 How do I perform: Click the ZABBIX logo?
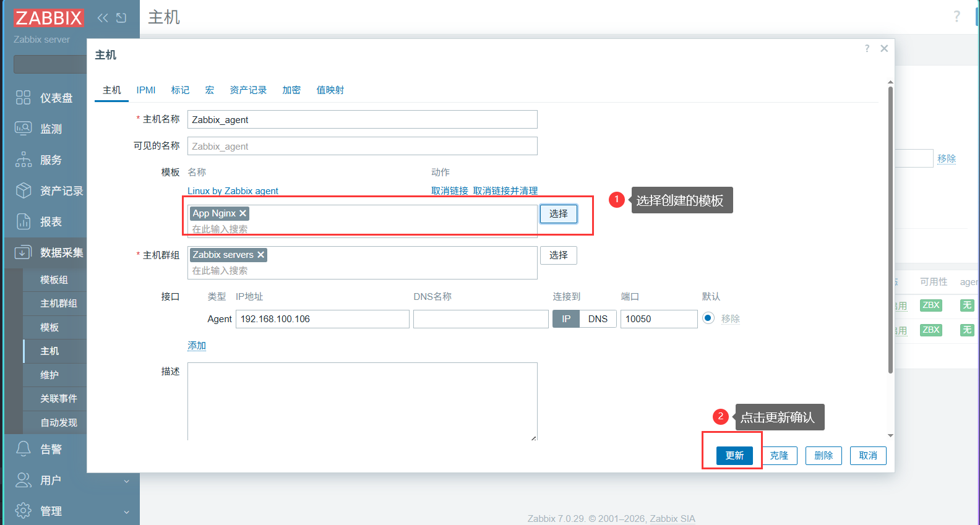pos(48,18)
